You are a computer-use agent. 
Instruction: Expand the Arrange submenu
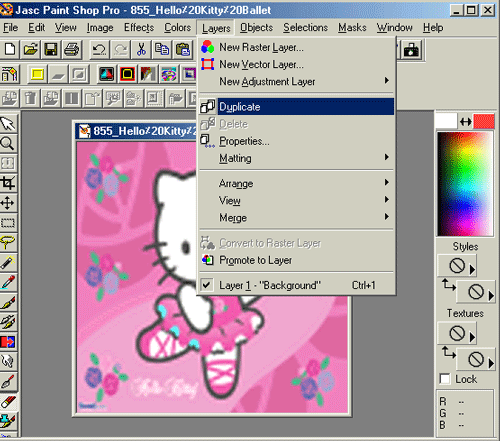297,183
